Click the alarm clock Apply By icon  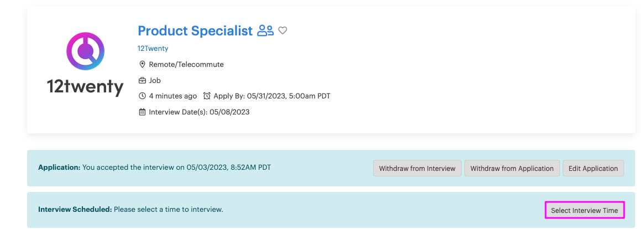pyautogui.click(x=207, y=96)
